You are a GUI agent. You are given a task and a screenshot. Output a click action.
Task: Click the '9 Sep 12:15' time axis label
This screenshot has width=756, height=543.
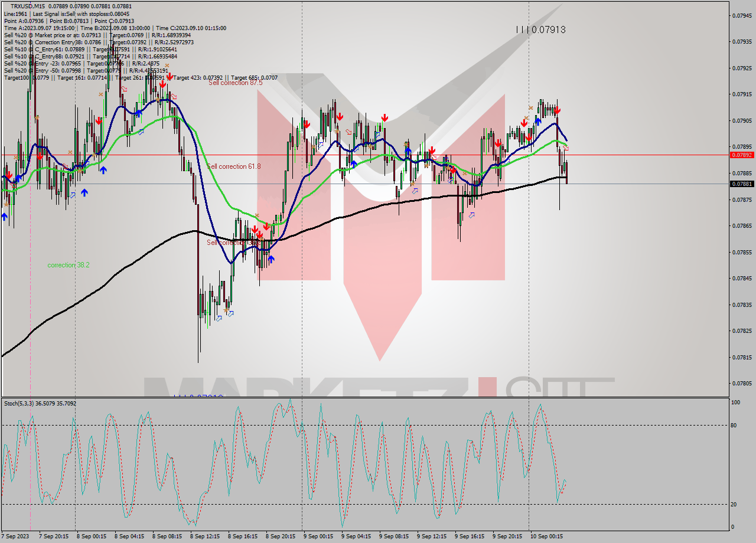coord(432,537)
